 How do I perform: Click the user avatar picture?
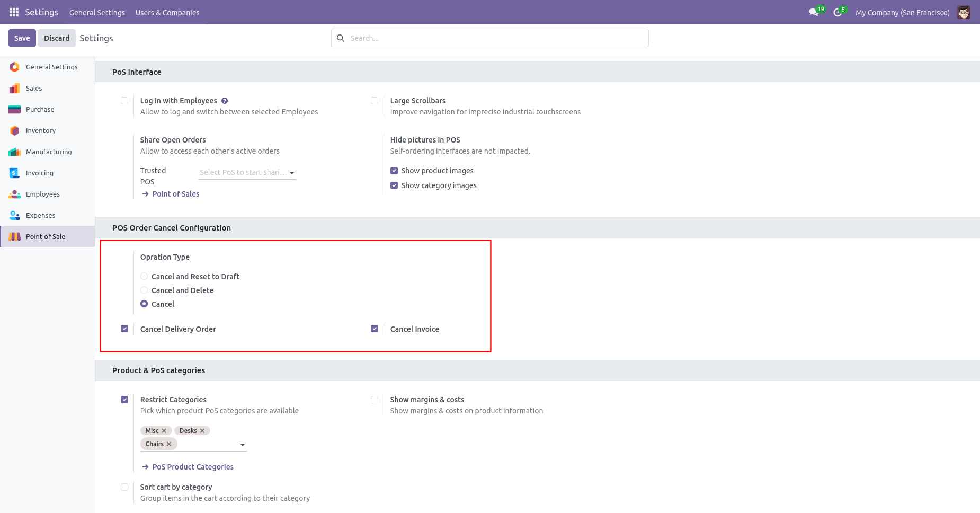(964, 12)
